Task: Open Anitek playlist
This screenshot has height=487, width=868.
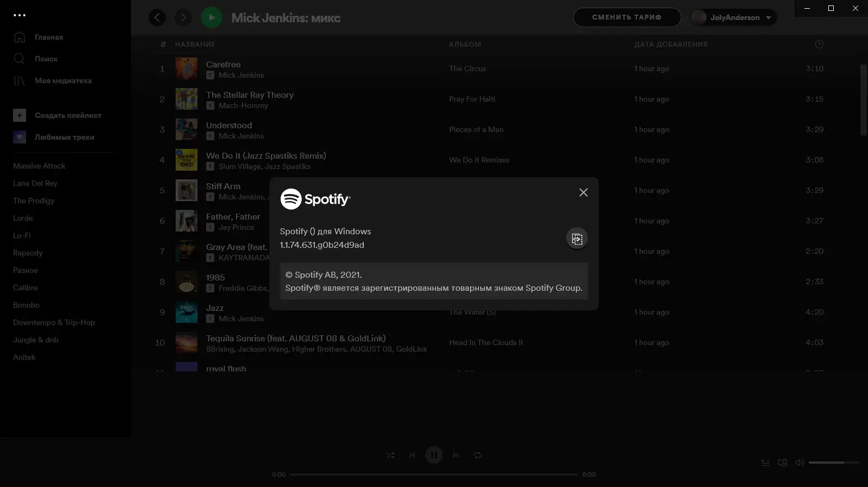Action: 24,357
